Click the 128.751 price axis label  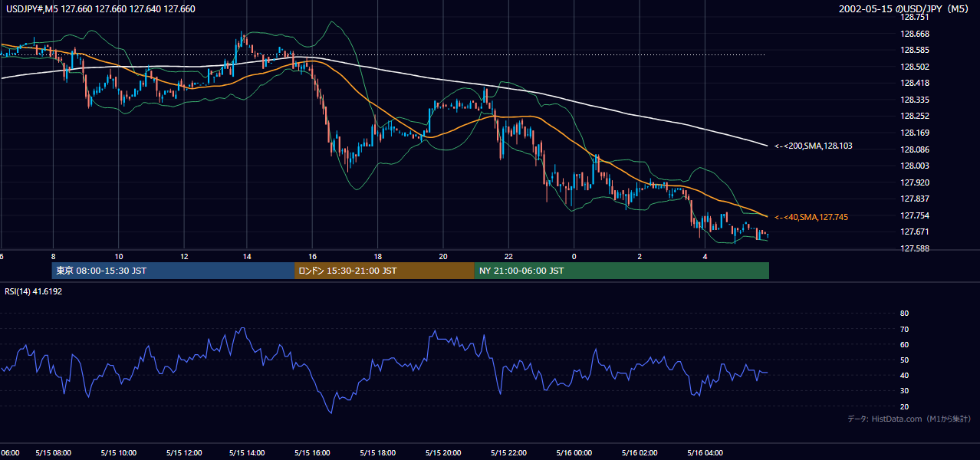click(x=915, y=17)
